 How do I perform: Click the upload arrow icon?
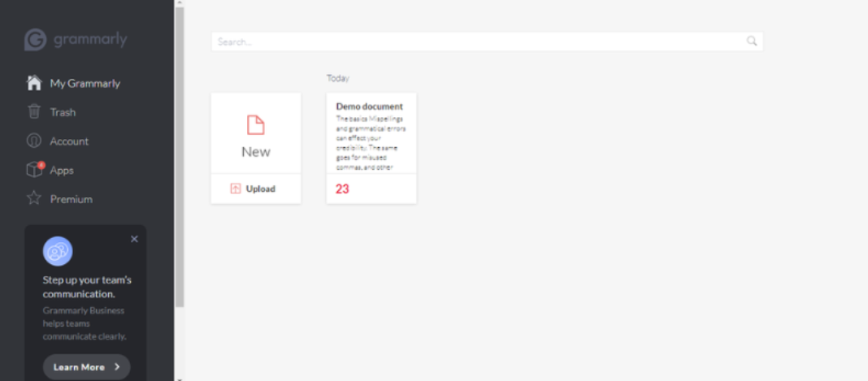pyautogui.click(x=235, y=188)
